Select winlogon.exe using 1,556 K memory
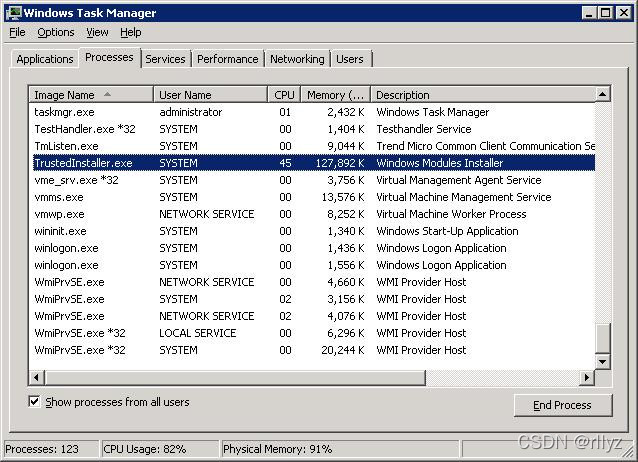 pyautogui.click(x=312, y=265)
